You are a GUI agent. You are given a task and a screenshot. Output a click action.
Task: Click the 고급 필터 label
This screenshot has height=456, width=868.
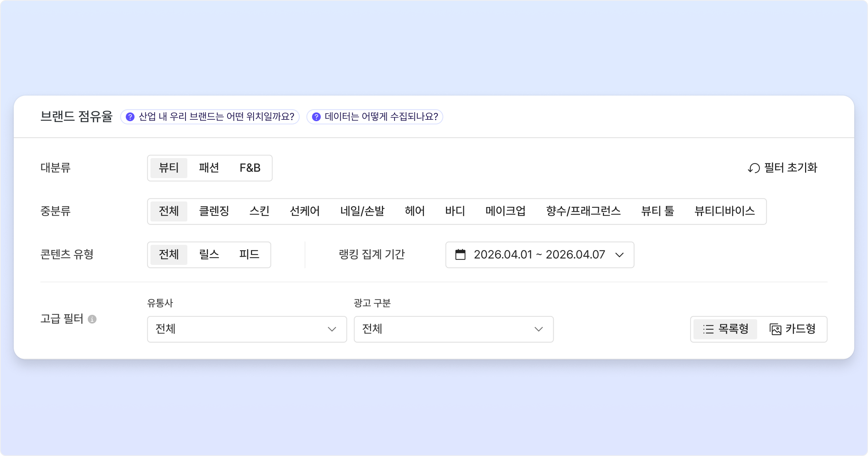click(62, 319)
